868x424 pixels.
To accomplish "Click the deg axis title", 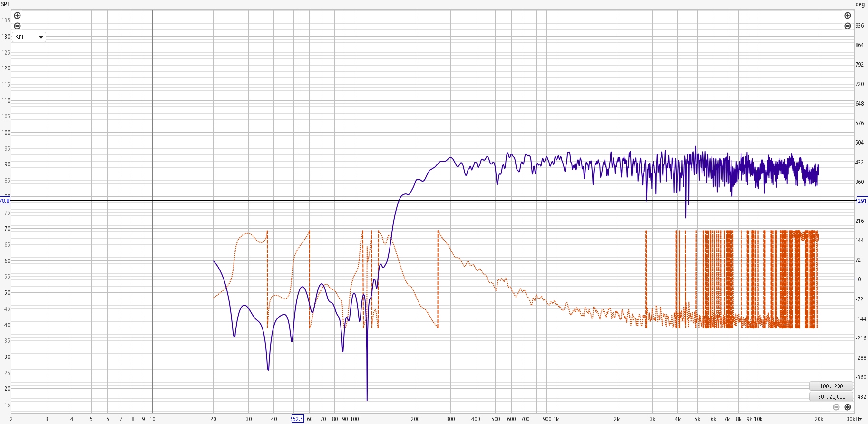I will (860, 4).
